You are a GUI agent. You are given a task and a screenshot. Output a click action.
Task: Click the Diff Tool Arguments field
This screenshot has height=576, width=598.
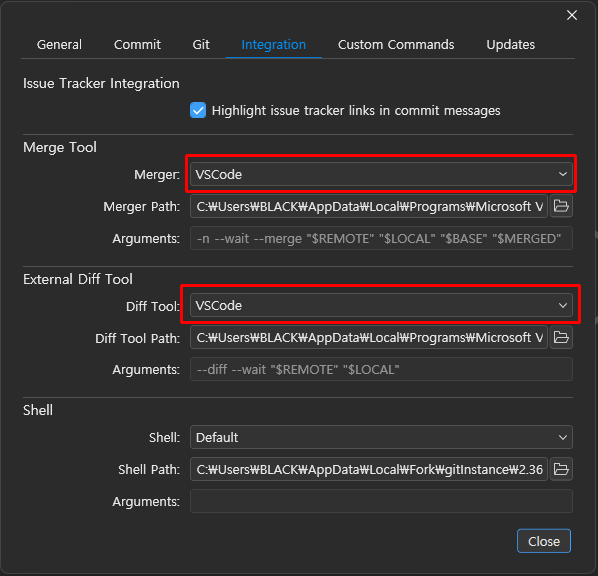tap(381, 369)
